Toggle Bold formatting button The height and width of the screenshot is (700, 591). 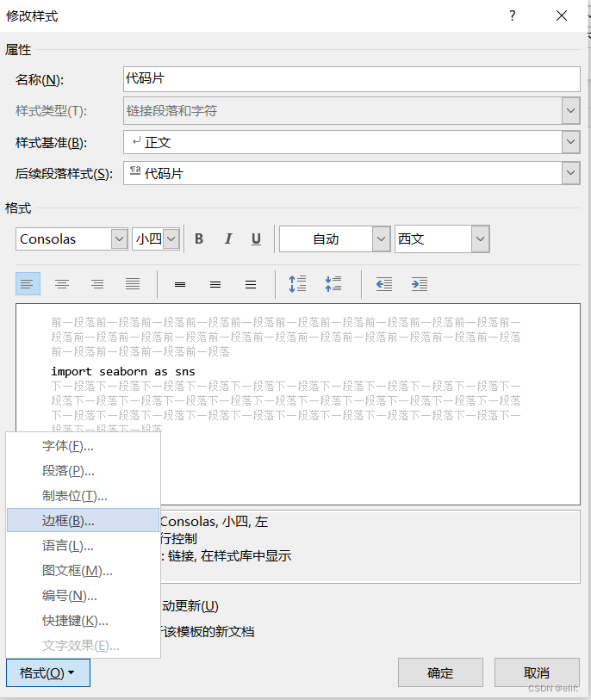coord(199,239)
